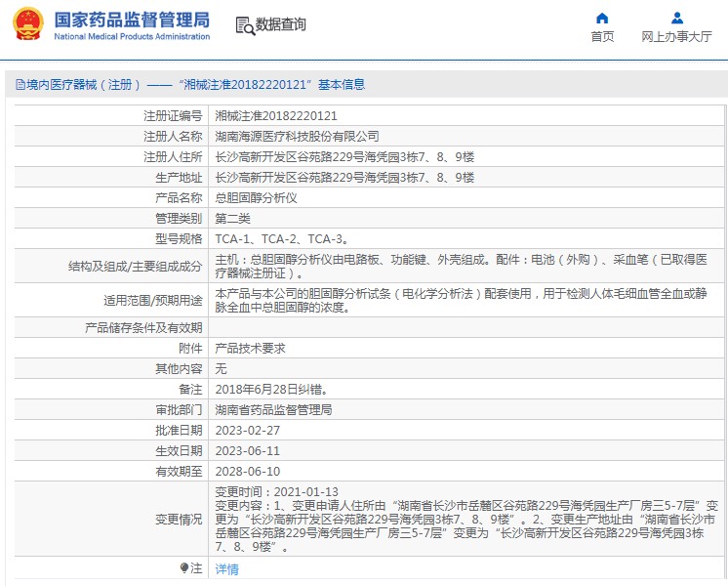Click 国家药品监督管理局 site title

(132, 20)
